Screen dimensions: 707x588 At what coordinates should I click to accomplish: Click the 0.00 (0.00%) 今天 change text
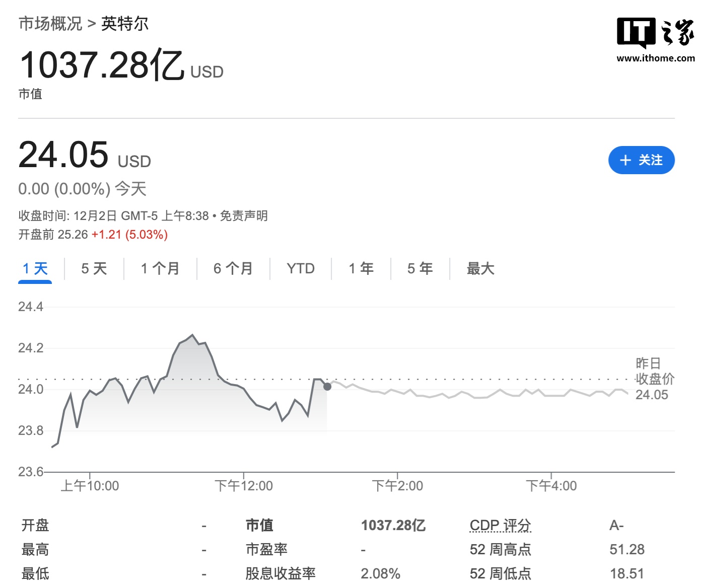tap(83, 189)
